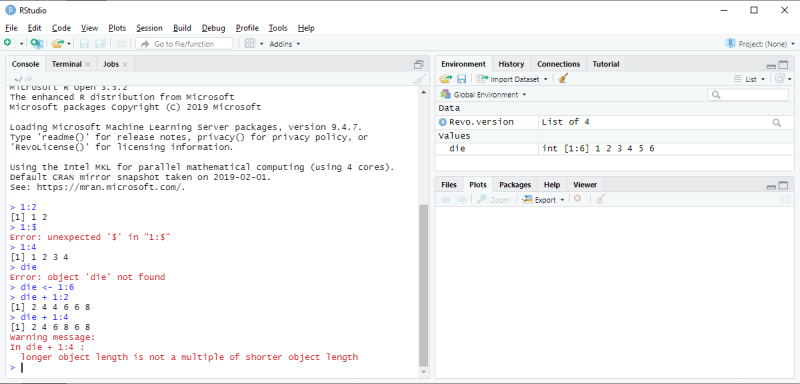Click the clear all plots broom icon
Image resolution: width=800 pixels, height=384 pixels.
click(x=600, y=199)
